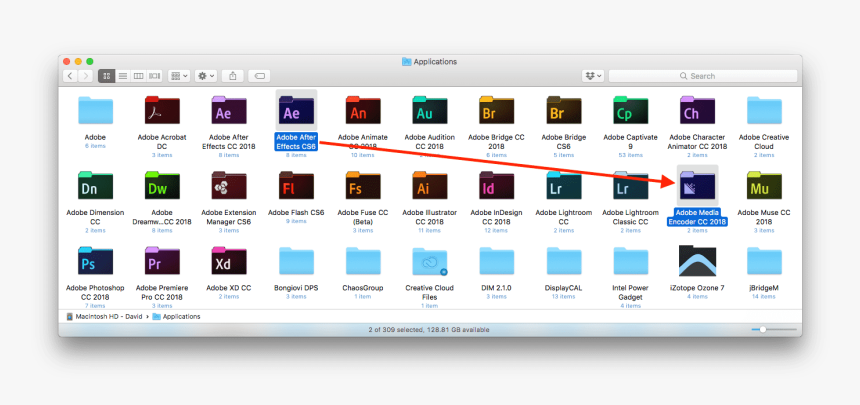Select the Adobe Illustrator CC 2018 folder
The width and height of the screenshot is (860, 405).
(x=430, y=185)
